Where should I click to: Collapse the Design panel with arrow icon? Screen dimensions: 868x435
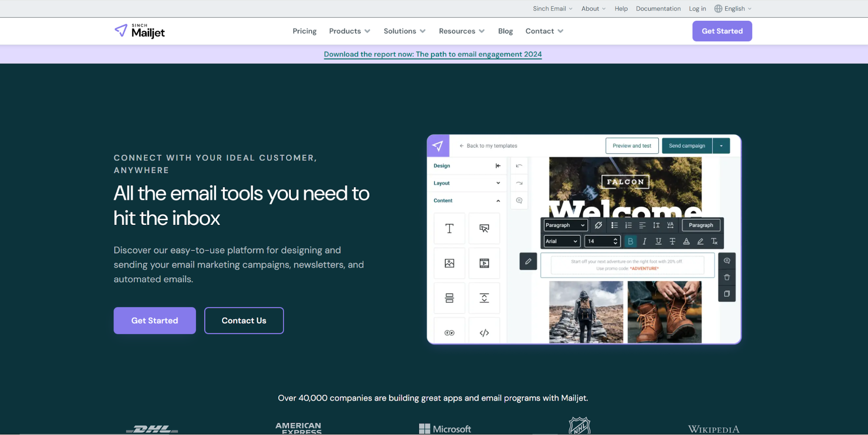point(498,166)
